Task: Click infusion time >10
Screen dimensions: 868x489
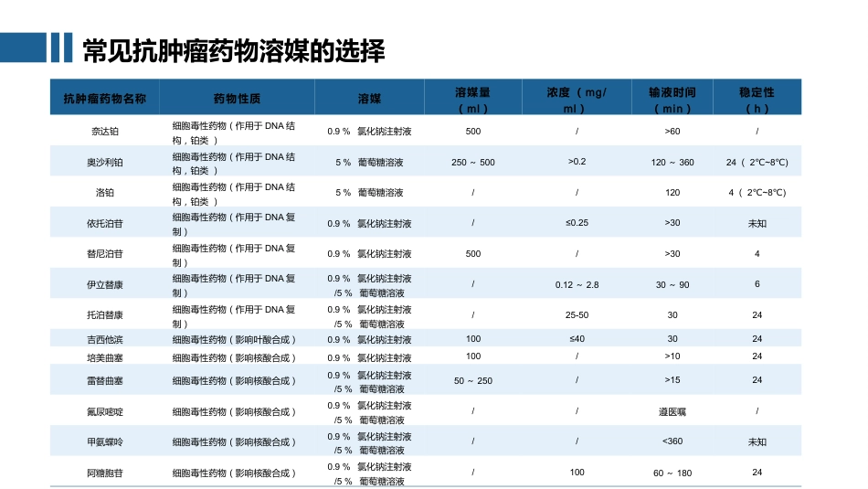Action: 672,356
